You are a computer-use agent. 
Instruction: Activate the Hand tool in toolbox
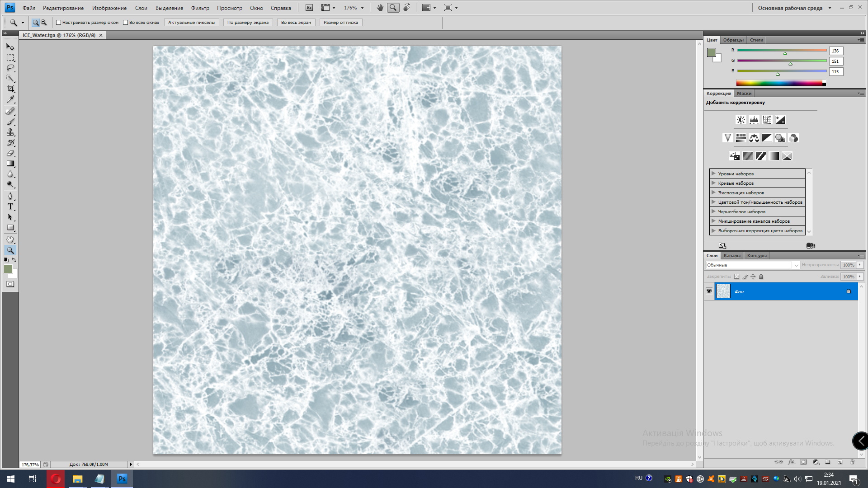tap(10, 239)
